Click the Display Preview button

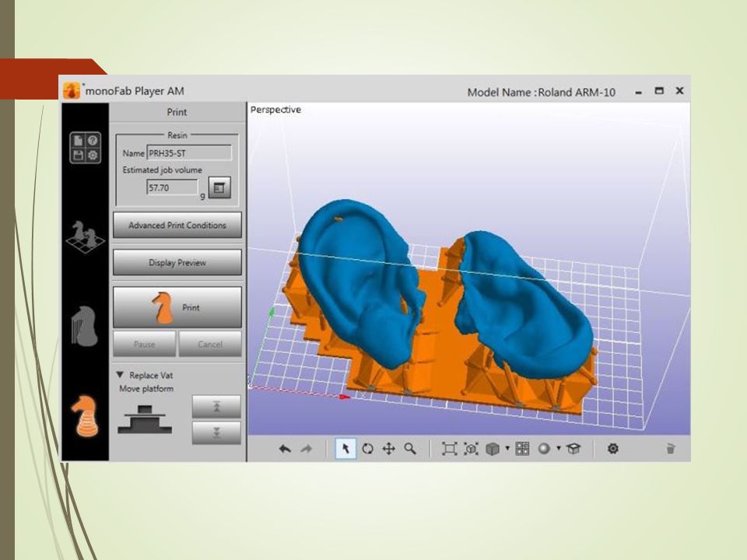coord(177,262)
